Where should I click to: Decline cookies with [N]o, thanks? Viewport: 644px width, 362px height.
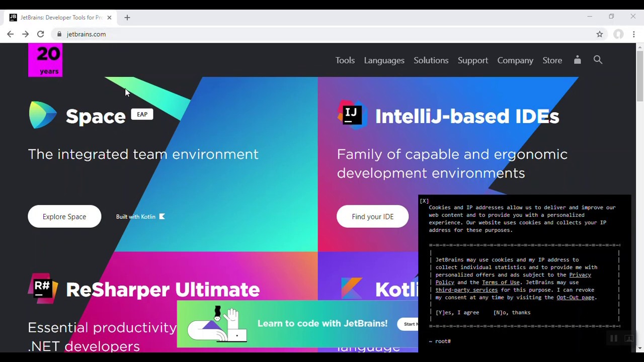click(x=512, y=313)
